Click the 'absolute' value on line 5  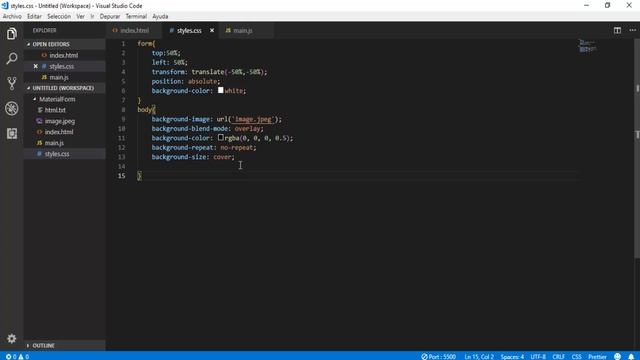tap(202, 81)
